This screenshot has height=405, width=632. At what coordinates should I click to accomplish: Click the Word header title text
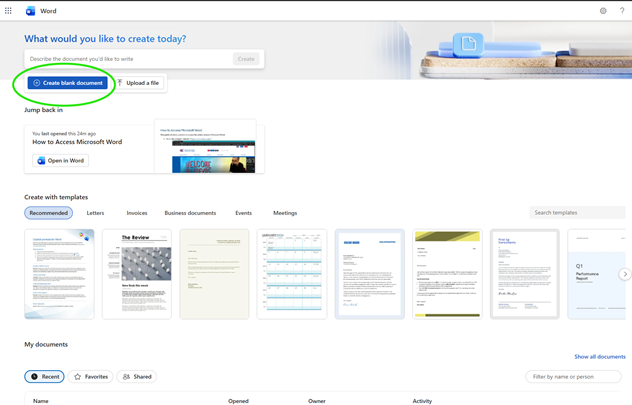point(48,11)
